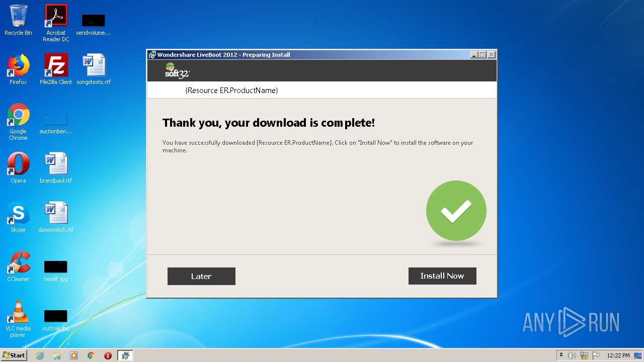This screenshot has height=362, width=644.
Task: Launch Internet Explorer from taskbar
Action: 40,355
